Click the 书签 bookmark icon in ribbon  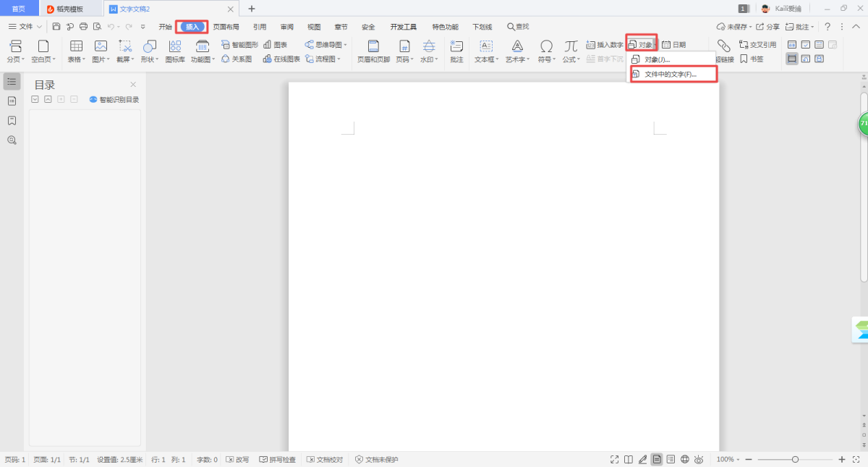pyautogui.click(x=752, y=59)
